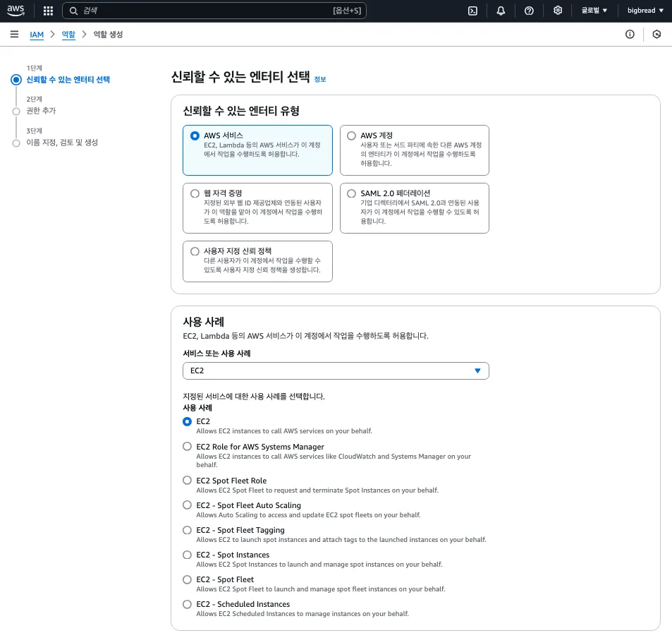Open the CloudShell terminal icon
The height and width of the screenshot is (633, 672).
tap(472, 11)
